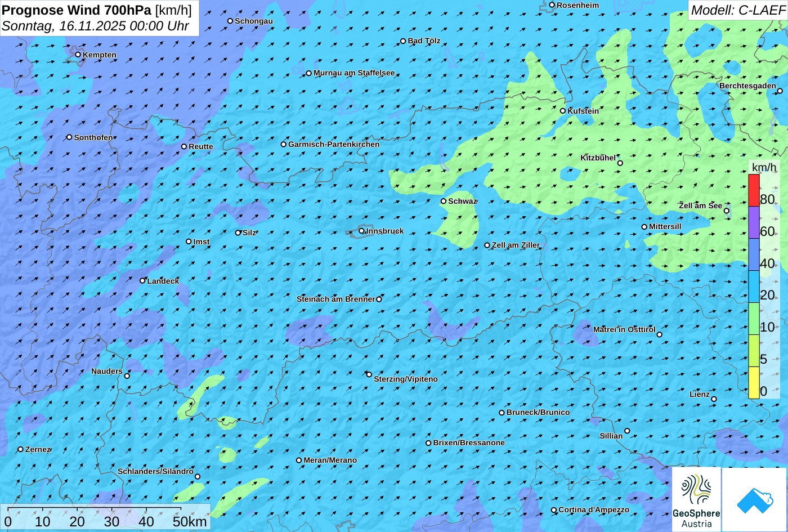Click the legend value 80

click(x=767, y=199)
